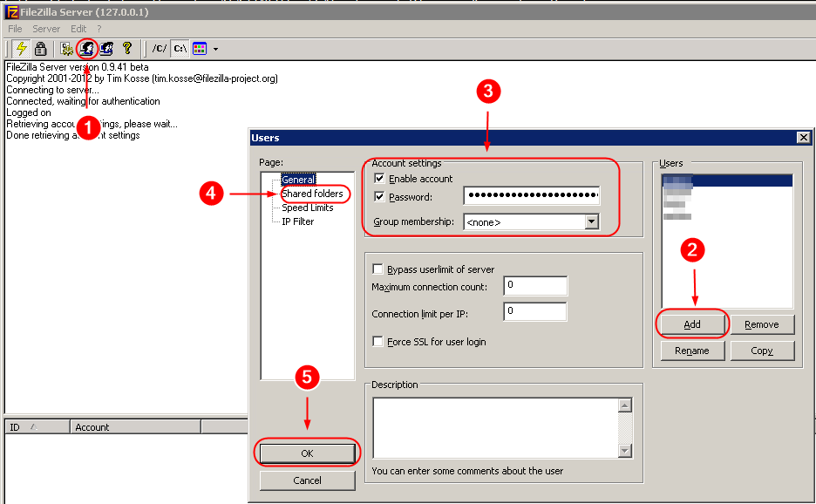Expand the arrow next to grid icon
Viewport: 816px width, 504px height.
point(215,50)
